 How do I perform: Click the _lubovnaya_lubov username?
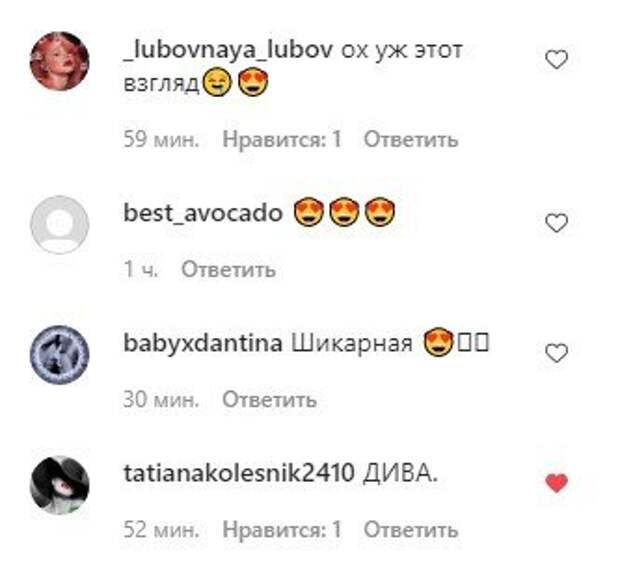tap(228, 51)
